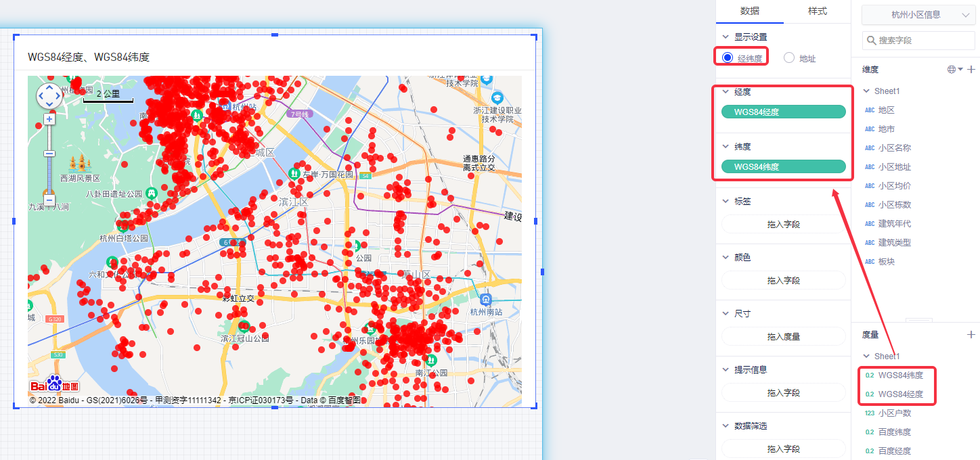Select the 地址 radio button
The image size is (980, 460).
[789, 58]
